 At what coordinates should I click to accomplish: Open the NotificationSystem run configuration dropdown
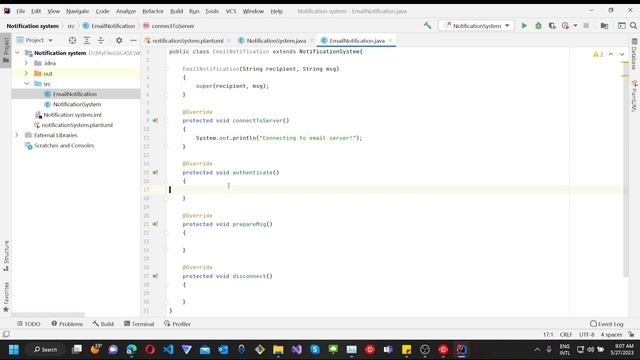coord(477,26)
